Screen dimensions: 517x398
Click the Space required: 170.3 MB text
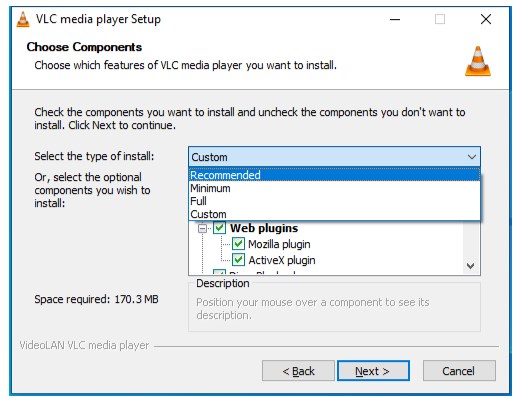(x=96, y=299)
